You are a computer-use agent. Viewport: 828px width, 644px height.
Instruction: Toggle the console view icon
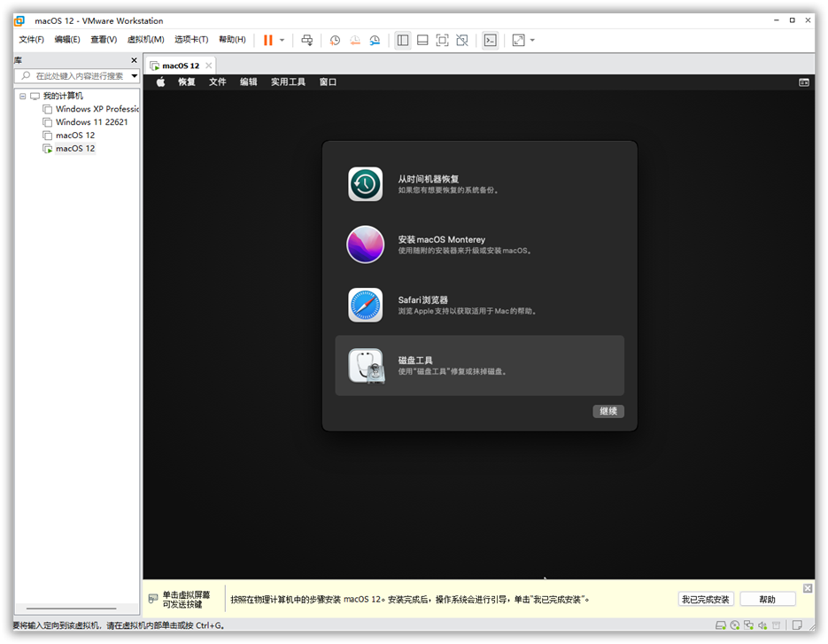490,40
